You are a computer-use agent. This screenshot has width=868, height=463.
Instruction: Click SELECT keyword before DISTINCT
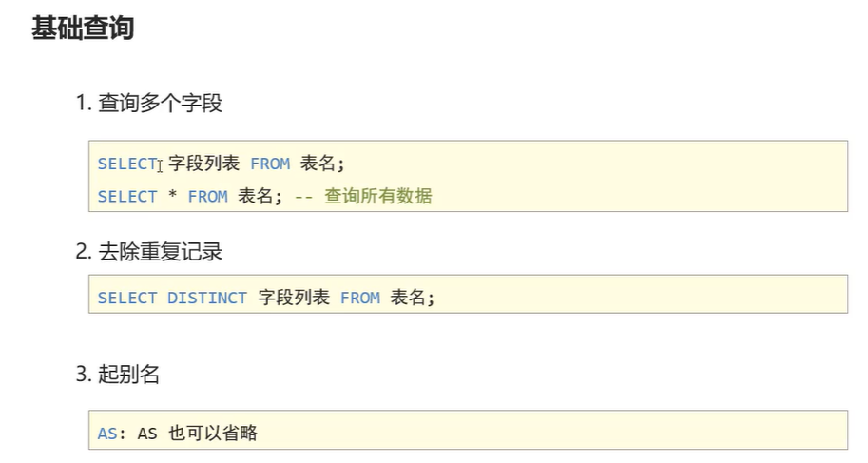point(126,298)
